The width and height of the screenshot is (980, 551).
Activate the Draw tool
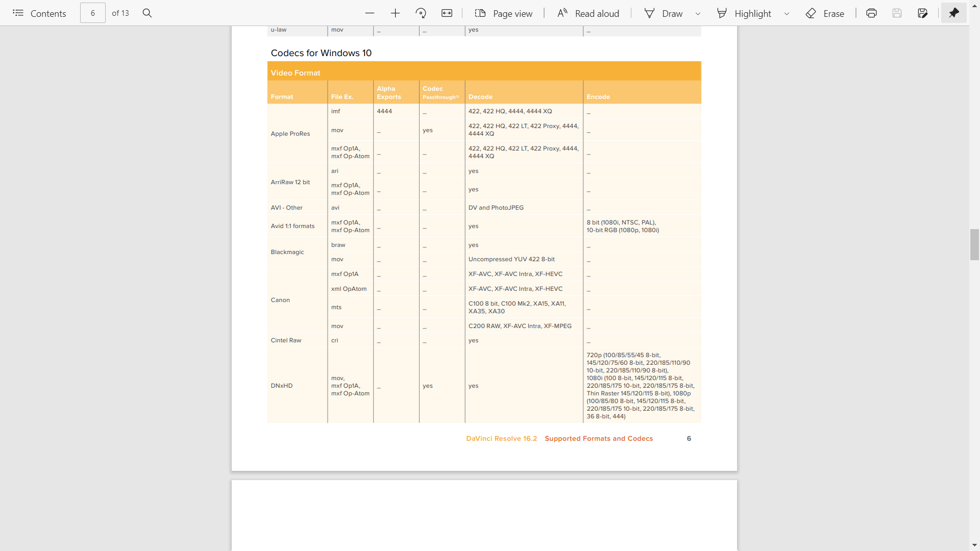click(x=664, y=13)
